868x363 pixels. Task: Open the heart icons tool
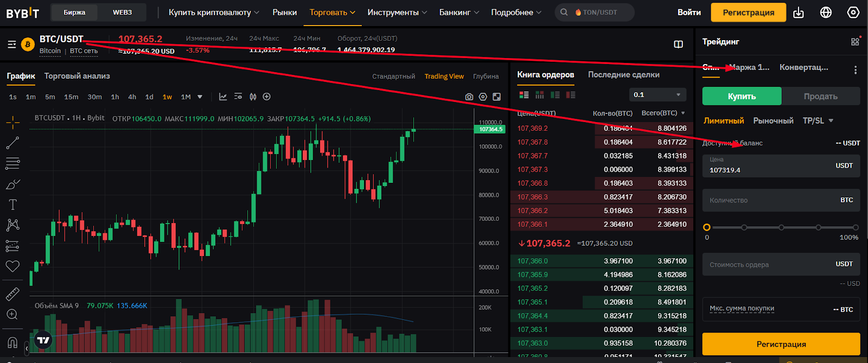12,266
